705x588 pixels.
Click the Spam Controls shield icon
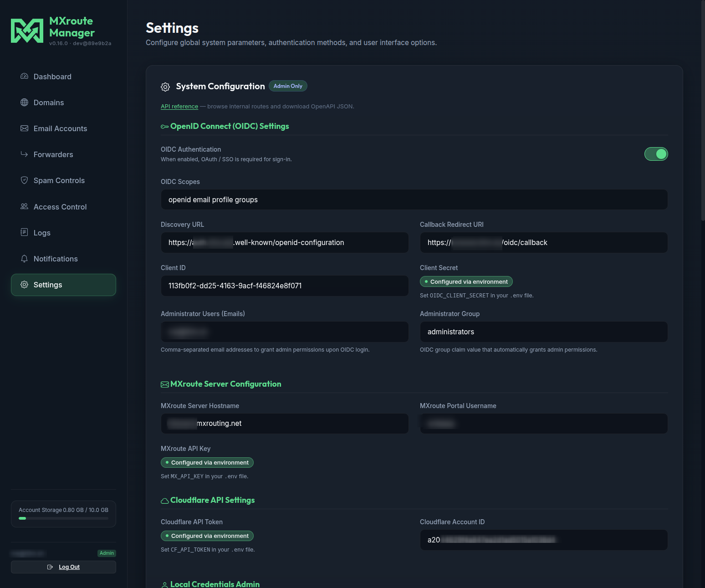24,180
